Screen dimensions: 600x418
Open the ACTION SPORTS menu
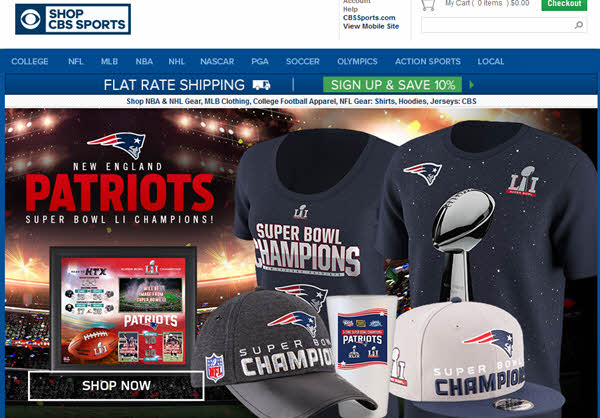428,61
